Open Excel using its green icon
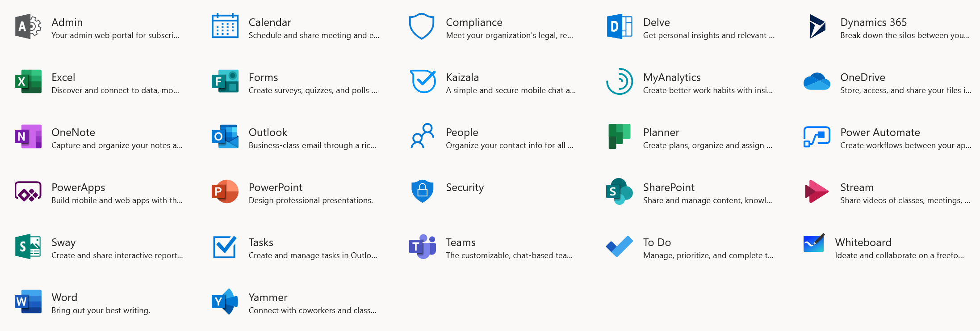 28,81
